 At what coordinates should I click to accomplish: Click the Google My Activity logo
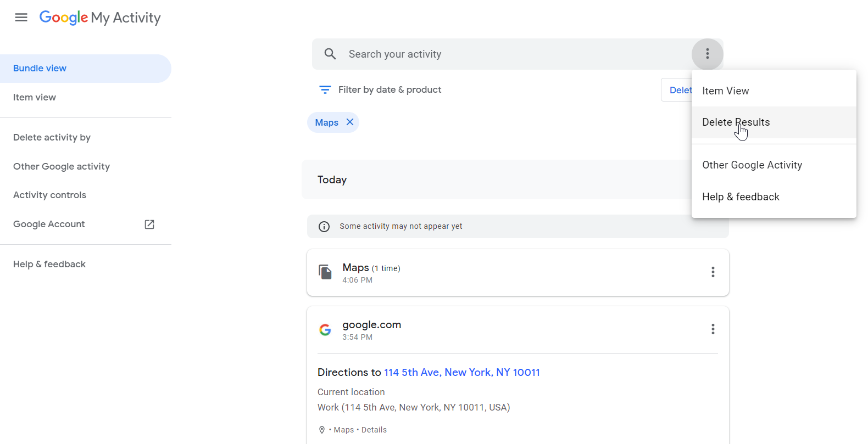[x=100, y=18]
